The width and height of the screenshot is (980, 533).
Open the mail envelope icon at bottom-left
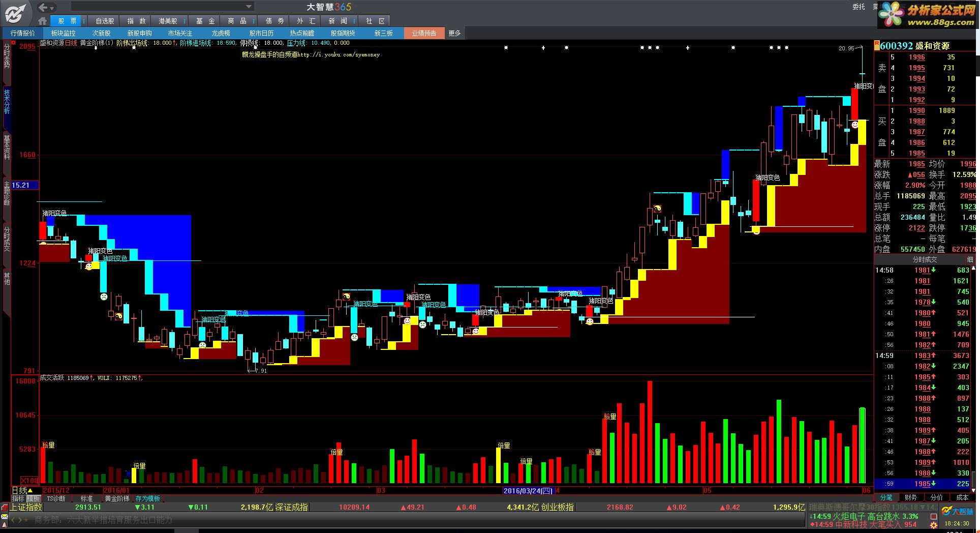pos(5,516)
